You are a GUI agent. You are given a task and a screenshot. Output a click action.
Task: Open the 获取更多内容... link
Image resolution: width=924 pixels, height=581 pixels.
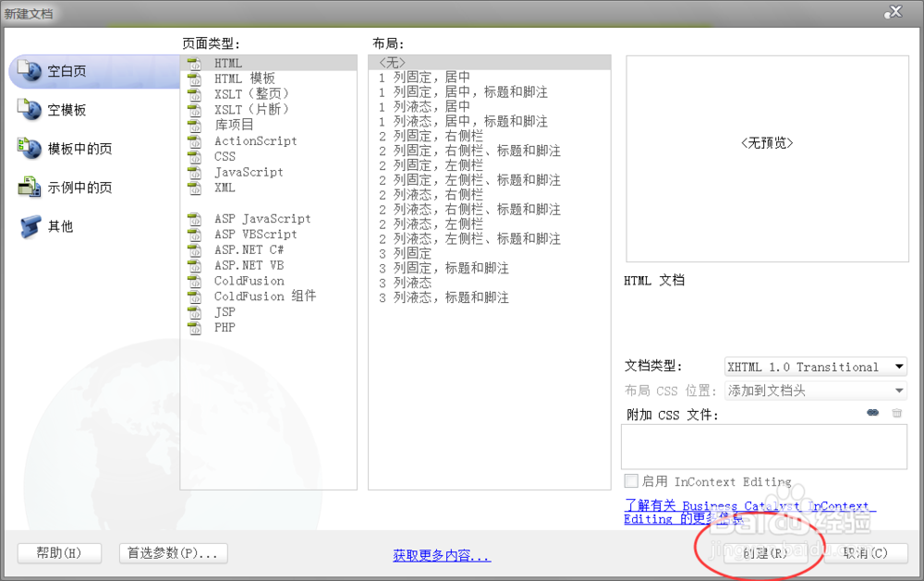click(442, 555)
